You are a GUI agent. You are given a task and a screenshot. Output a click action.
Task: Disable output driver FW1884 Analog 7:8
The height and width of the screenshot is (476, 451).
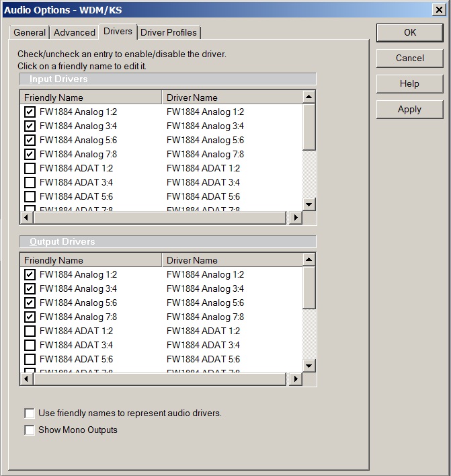click(30, 317)
